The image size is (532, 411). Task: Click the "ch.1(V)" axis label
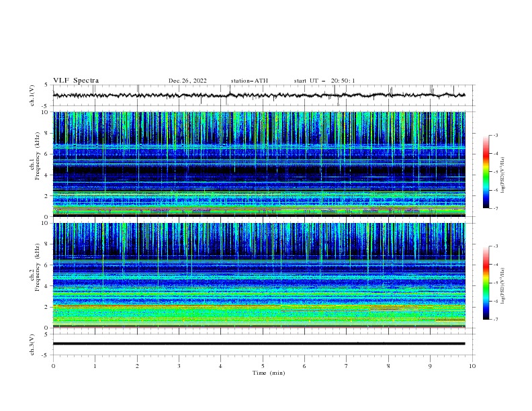click(x=32, y=95)
